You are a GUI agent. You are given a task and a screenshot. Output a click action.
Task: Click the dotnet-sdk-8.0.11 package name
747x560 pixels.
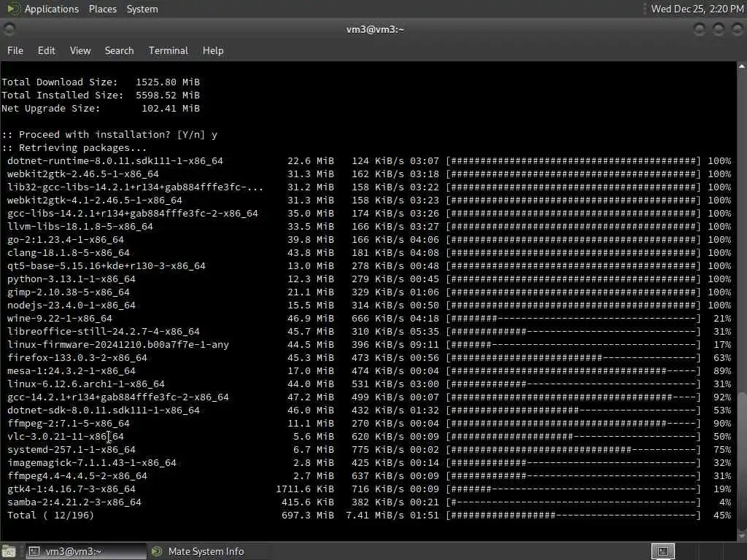click(104, 410)
